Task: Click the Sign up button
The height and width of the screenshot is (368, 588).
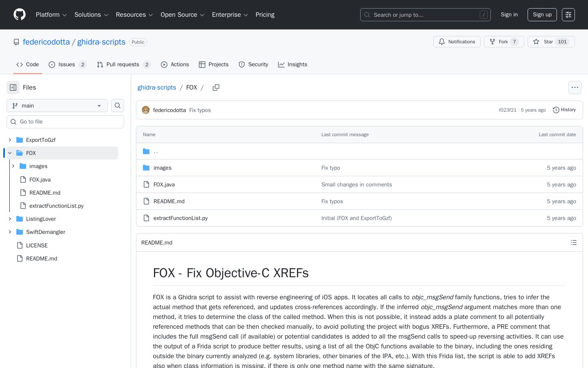Action: (542, 15)
